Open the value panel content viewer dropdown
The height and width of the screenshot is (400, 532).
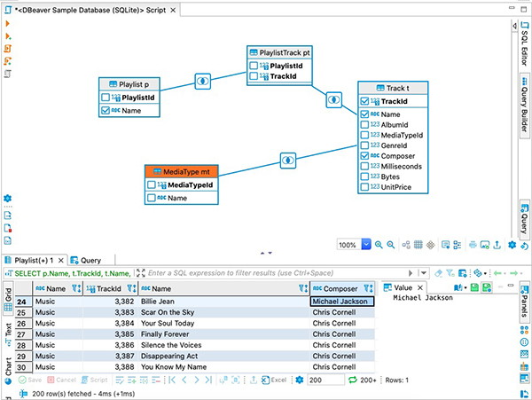(465, 287)
